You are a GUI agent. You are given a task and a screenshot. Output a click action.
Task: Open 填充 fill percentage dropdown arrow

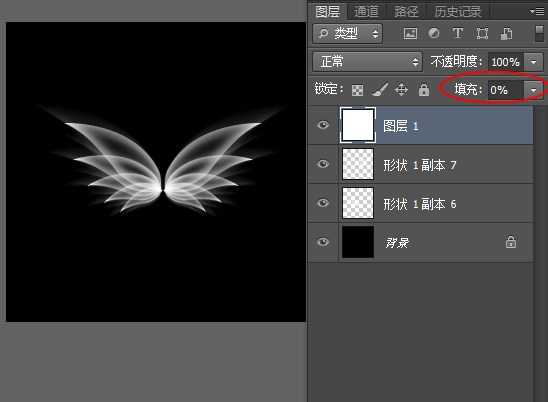tap(533, 90)
